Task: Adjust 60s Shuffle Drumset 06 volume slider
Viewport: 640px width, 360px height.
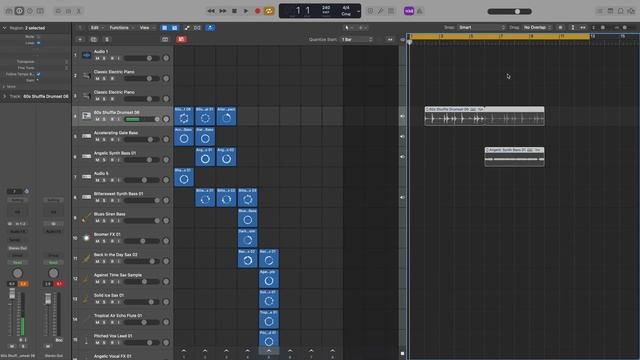Action: coord(142,119)
